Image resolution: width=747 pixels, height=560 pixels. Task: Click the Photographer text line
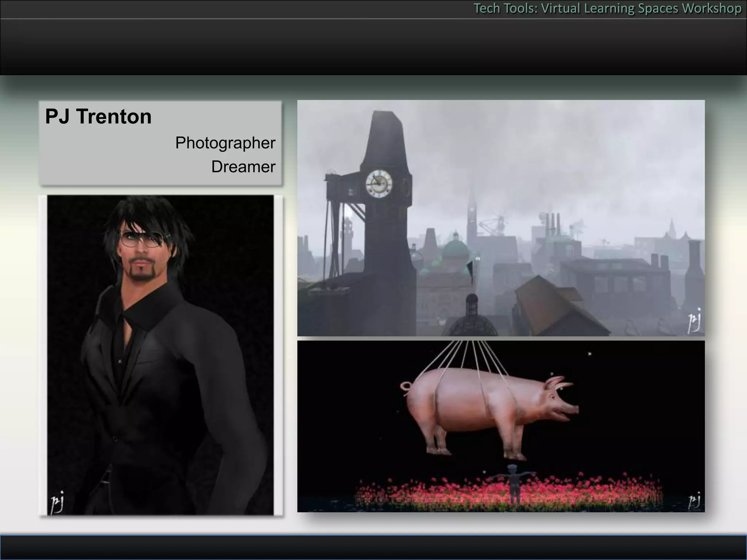[x=225, y=143]
